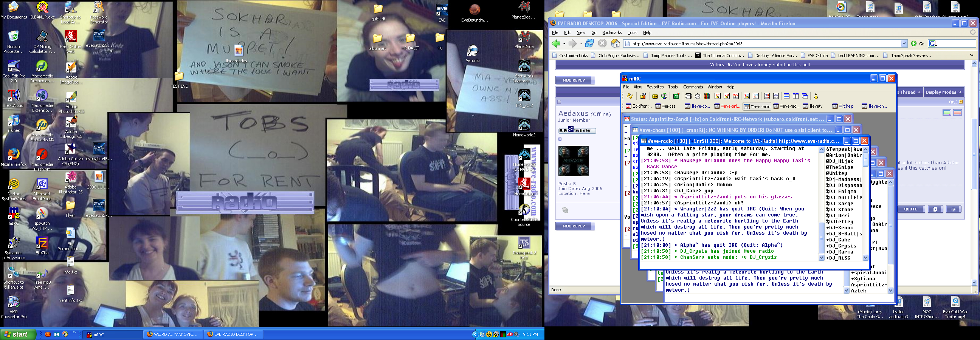Viewport: 980px width, 340px height.
Task: Tile mIRC windows vertically icon
Action: [x=795, y=96]
